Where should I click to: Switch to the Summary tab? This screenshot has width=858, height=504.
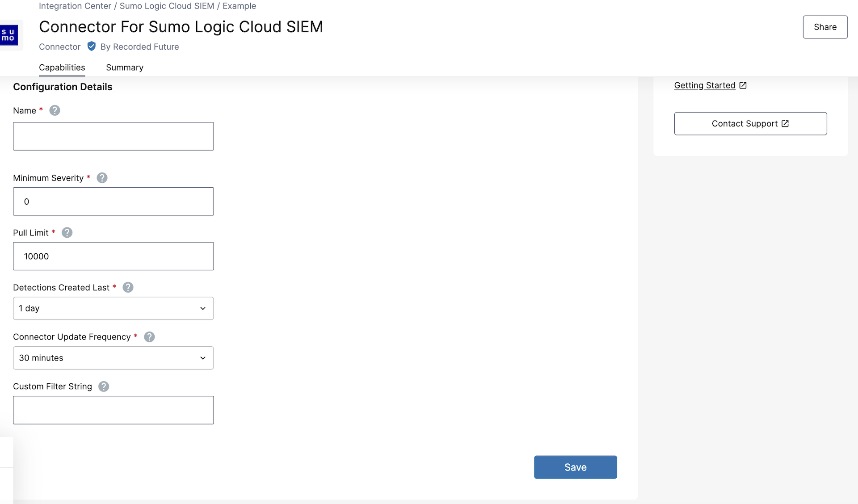pyautogui.click(x=124, y=67)
